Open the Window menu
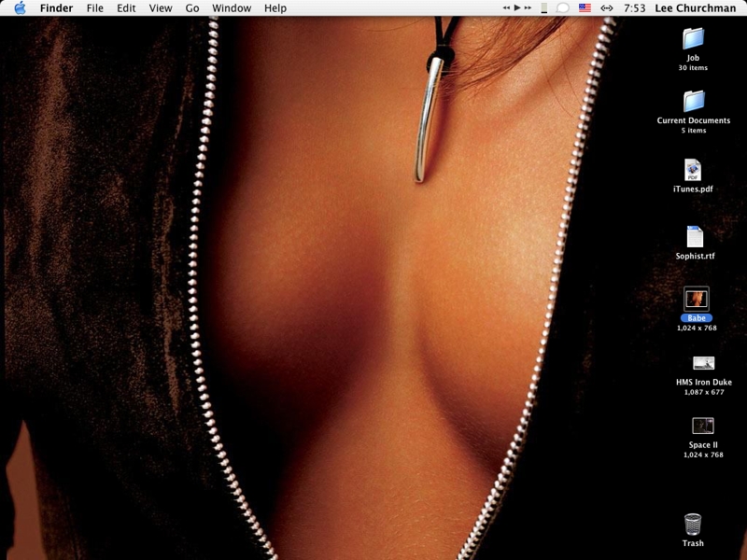Image resolution: width=747 pixels, height=560 pixels. tap(232, 8)
